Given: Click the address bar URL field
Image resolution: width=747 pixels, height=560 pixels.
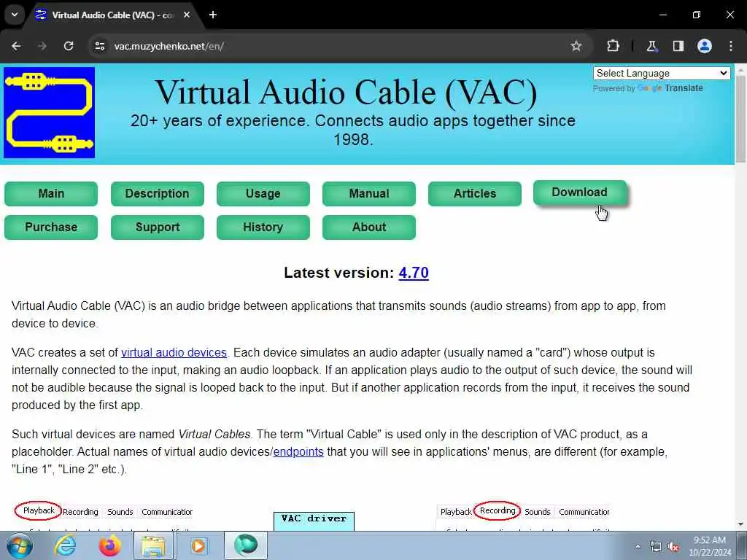Looking at the screenshot, I should pyautogui.click(x=333, y=46).
